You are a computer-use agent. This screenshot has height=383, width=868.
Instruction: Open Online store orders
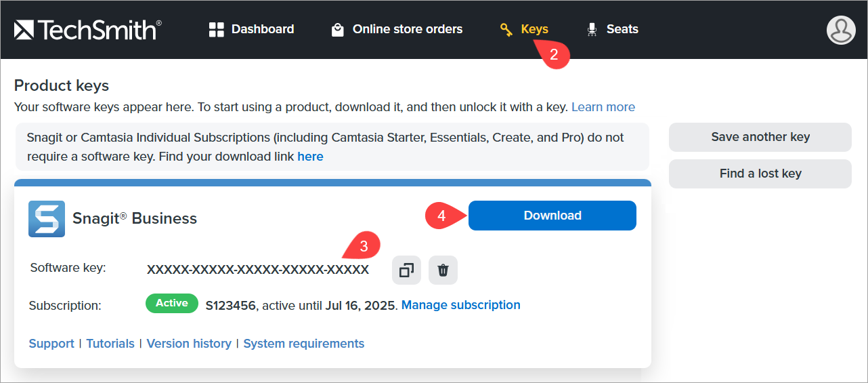click(397, 29)
